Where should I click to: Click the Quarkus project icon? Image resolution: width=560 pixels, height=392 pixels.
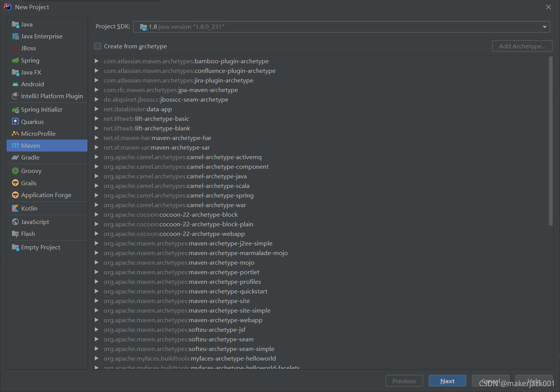(x=15, y=122)
